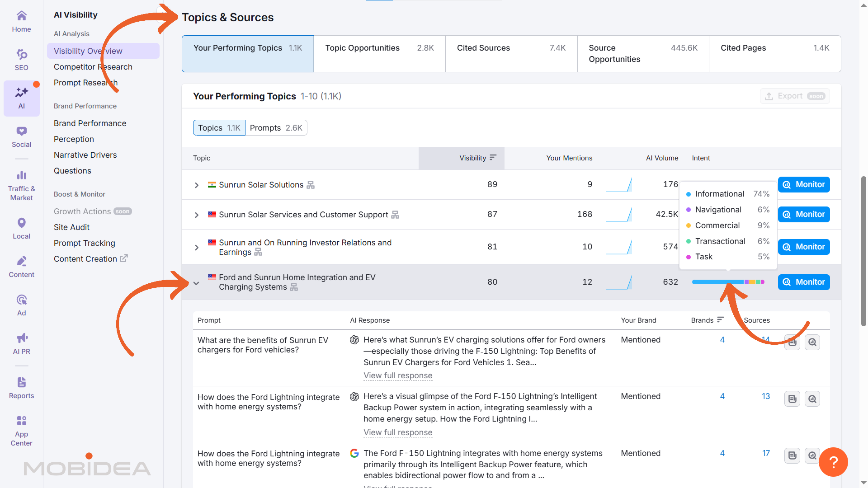Viewport: 868px width, 488px height.
Task: Select the Social icon in the sidebar
Action: click(x=21, y=136)
